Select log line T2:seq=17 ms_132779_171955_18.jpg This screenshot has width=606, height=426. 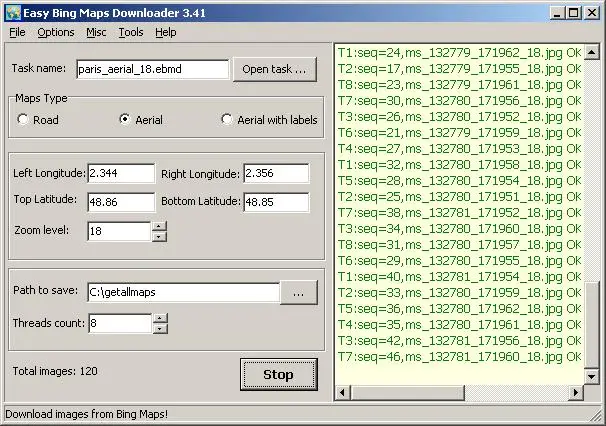460,69
